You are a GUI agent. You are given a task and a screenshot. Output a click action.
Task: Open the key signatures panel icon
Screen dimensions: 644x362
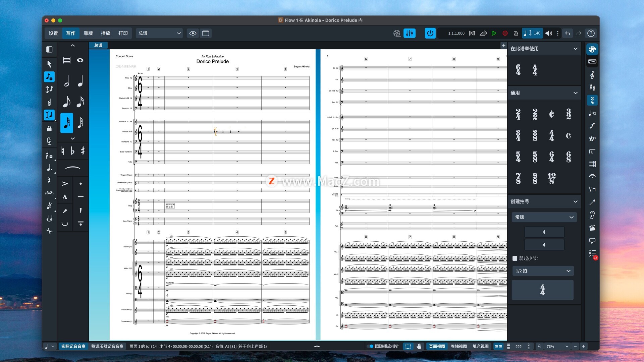(592, 87)
